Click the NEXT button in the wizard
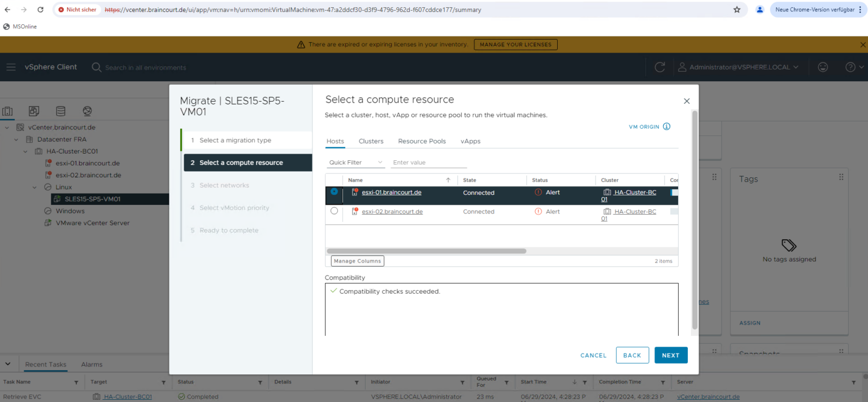The width and height of the screenshot is (868, 402). [x=671, y=355]
